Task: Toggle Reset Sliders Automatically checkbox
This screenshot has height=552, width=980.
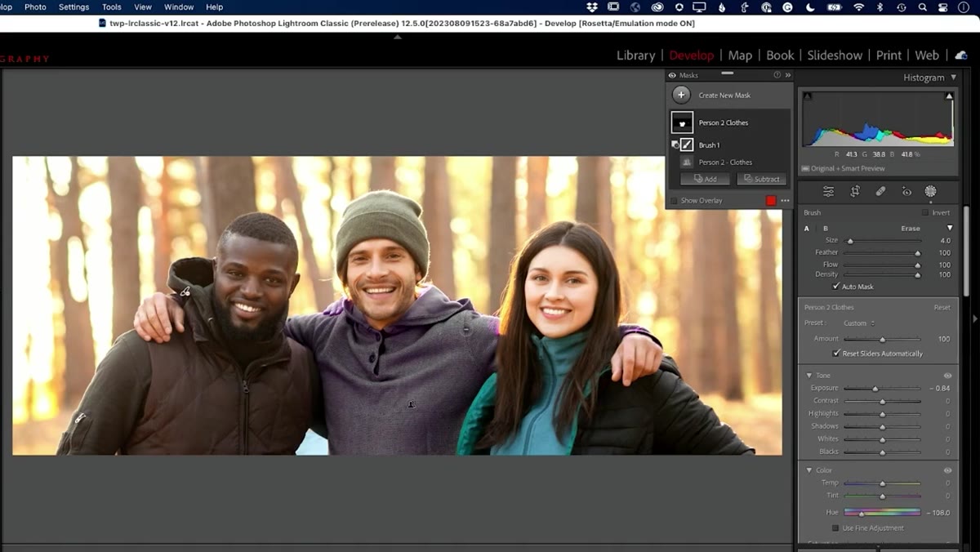Action: (x=835, y=354)
